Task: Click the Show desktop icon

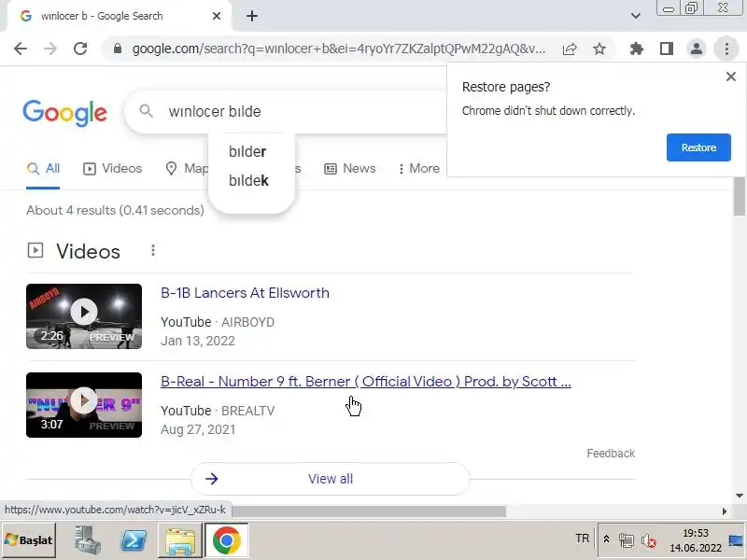Action: tap(736, 540)
